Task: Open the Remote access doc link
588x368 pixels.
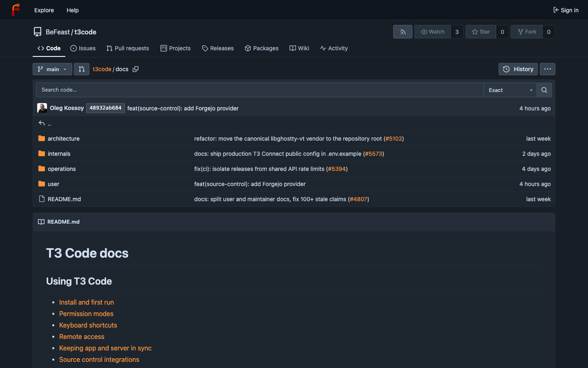Action: pyautogui.click(x=82, y=337)
